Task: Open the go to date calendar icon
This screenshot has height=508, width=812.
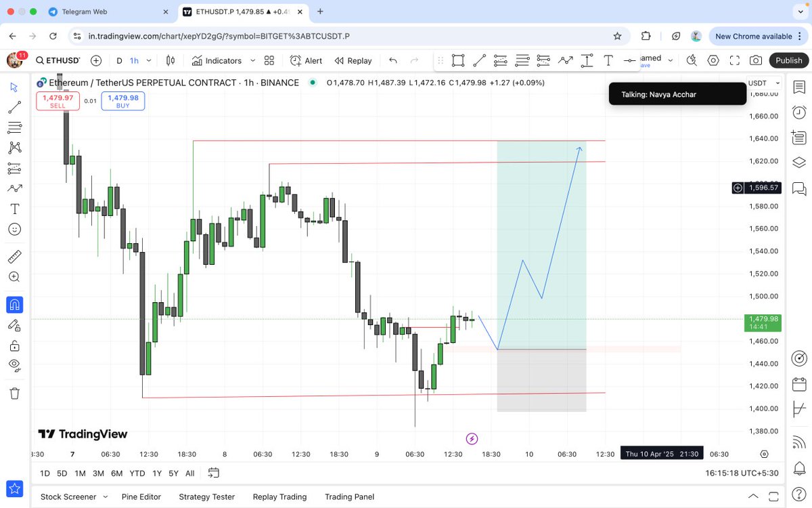Action: point(214,473)
